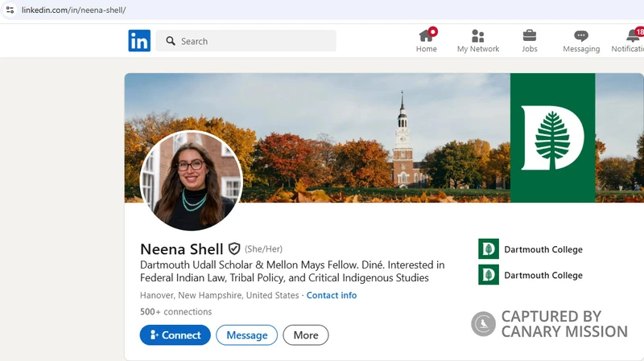Click the browser address bar URL

click(x=73, y=10)
